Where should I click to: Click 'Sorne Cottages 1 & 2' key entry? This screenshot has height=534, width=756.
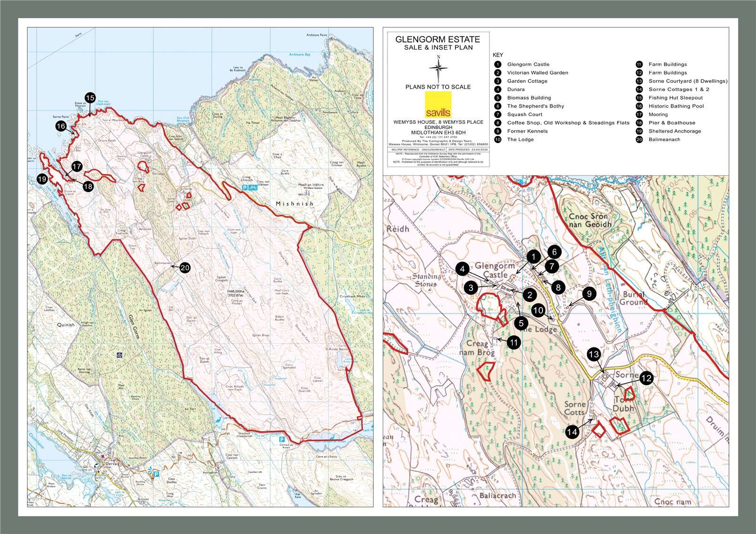point(679,89)
